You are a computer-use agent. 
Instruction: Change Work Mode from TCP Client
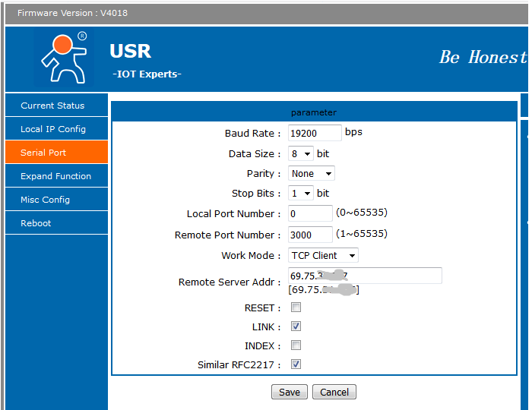tap(323, 255)
